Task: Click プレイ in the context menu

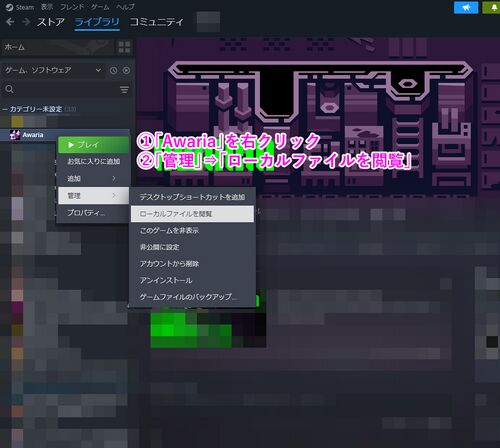Action: click(x=93, y=145)
